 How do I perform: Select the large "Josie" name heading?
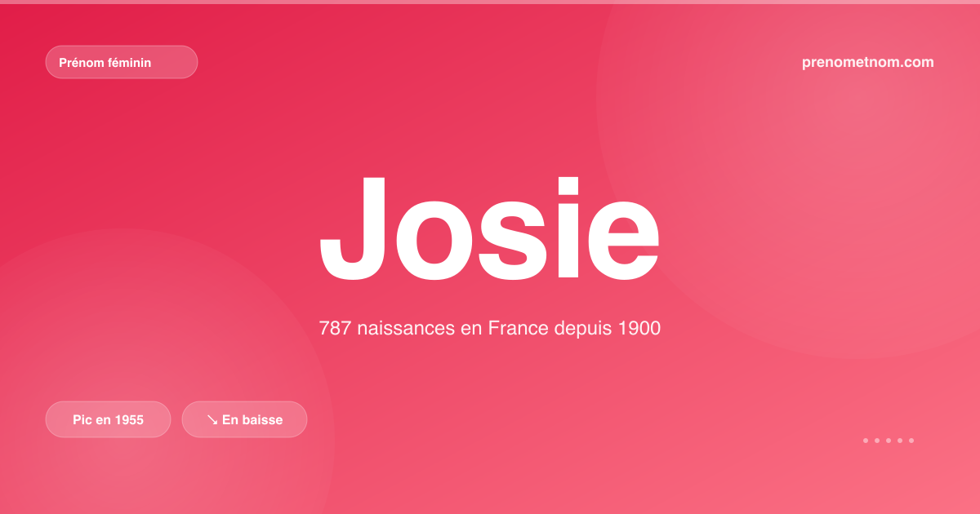489,228
